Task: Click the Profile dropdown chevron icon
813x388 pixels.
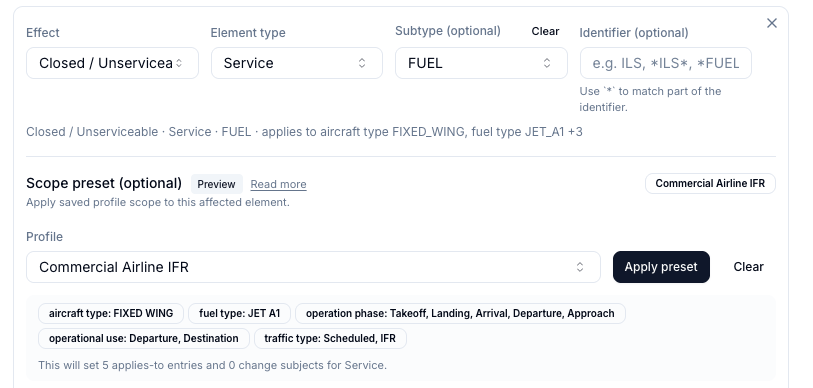Action: coord(580,267)
